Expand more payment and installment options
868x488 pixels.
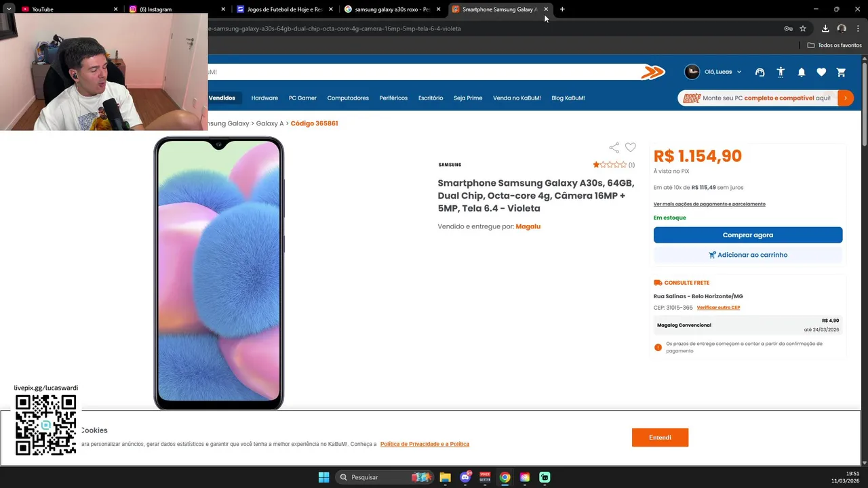point(709,204)
